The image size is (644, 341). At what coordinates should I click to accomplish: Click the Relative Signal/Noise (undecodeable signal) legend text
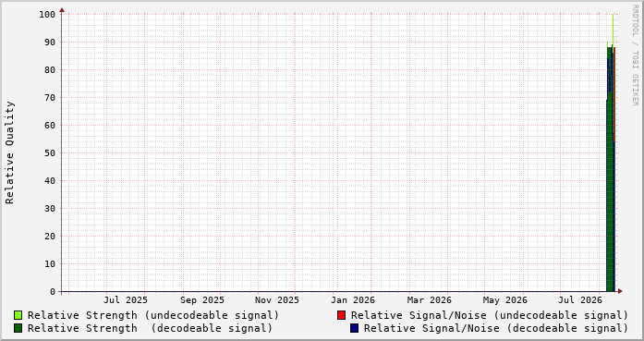(x=489, y=315)
